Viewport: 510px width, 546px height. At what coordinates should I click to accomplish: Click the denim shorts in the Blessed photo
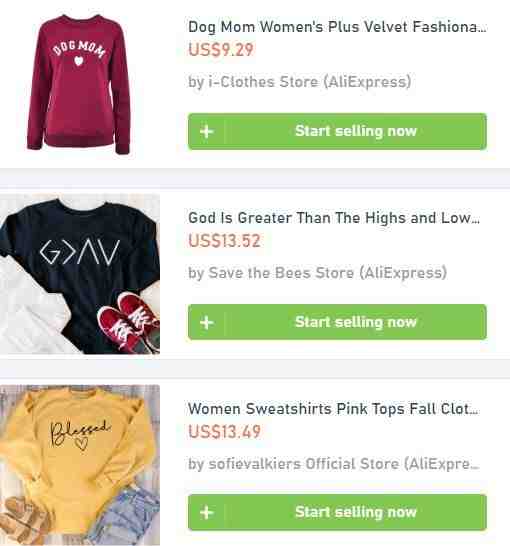127,517
